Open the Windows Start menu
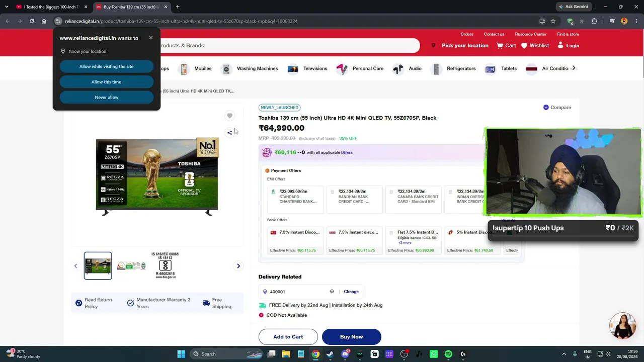The width and height of the screenshot is (644, 362). point(181,354)
